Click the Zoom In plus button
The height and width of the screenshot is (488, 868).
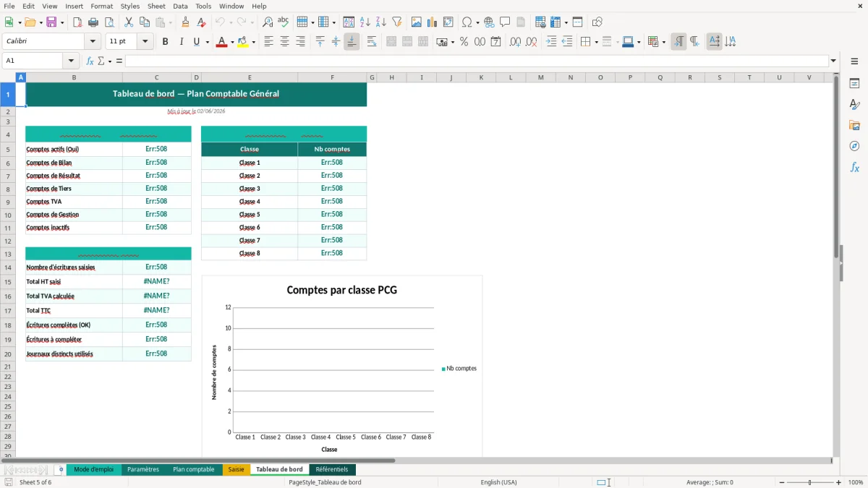coord(839,482)
